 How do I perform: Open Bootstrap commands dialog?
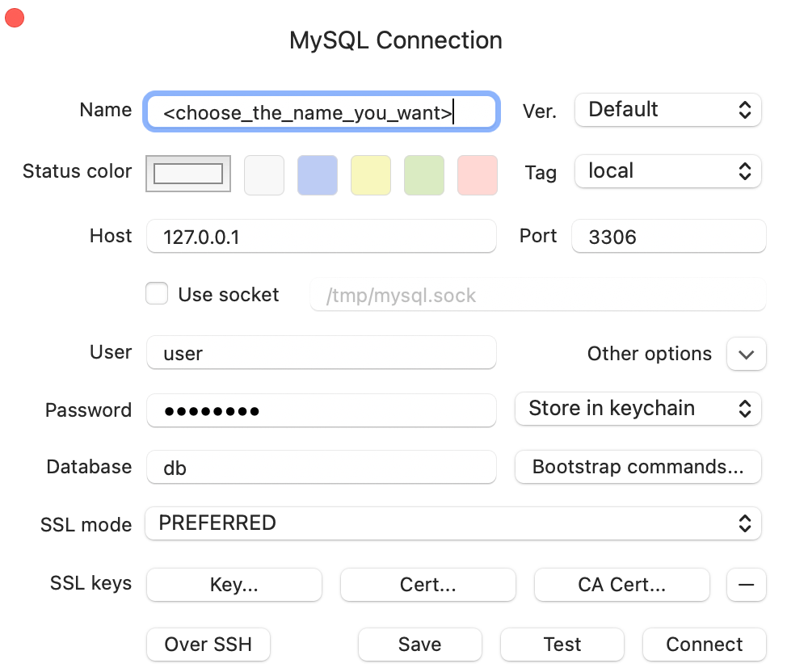point(638,467)
